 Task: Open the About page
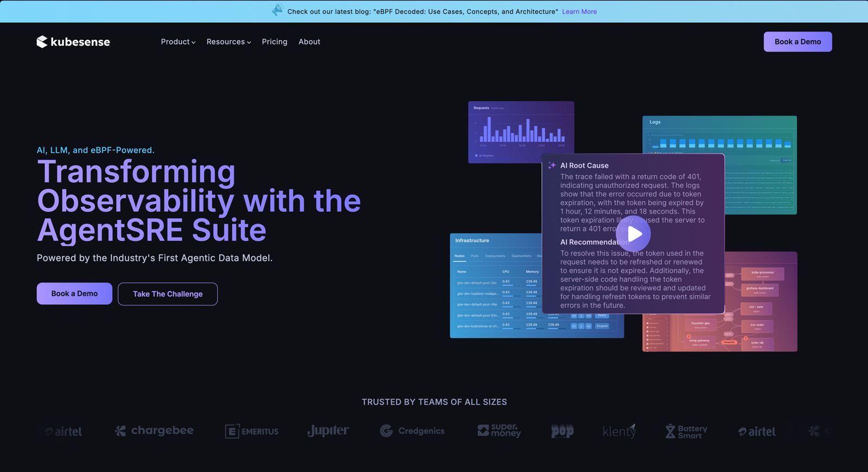309,42
